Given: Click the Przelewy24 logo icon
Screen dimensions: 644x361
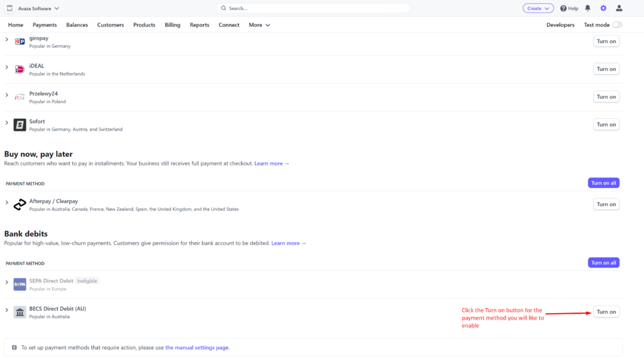Looking at the screenshot, I should coord(19,97).
